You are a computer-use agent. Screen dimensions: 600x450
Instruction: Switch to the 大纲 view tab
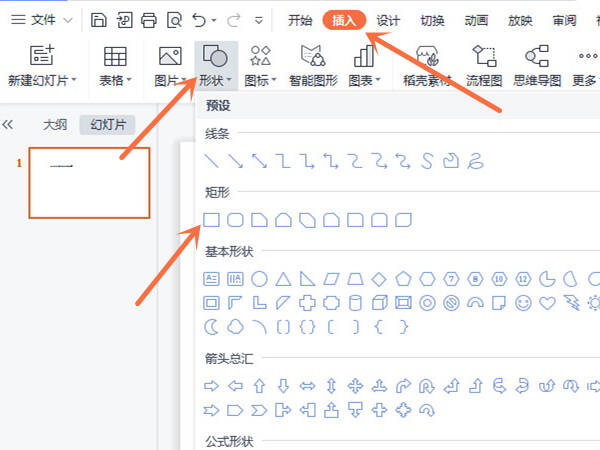(55, 125)
